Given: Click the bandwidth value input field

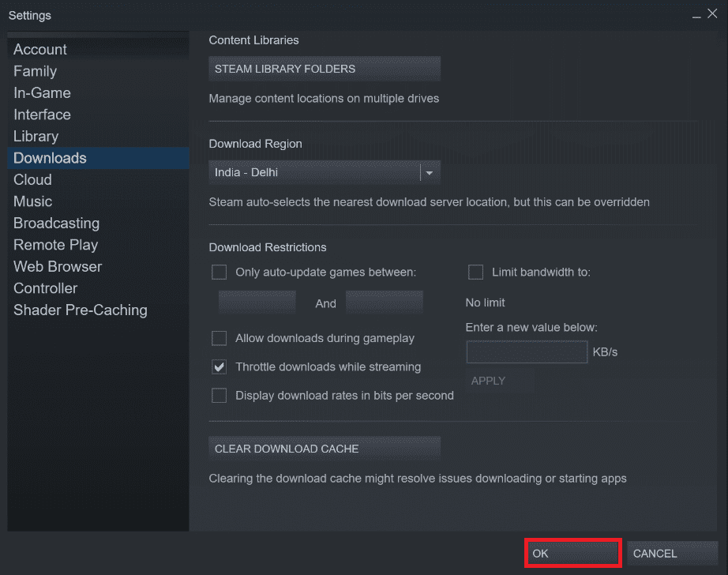Looking at the screenshot, I should [x=526, y=351].
